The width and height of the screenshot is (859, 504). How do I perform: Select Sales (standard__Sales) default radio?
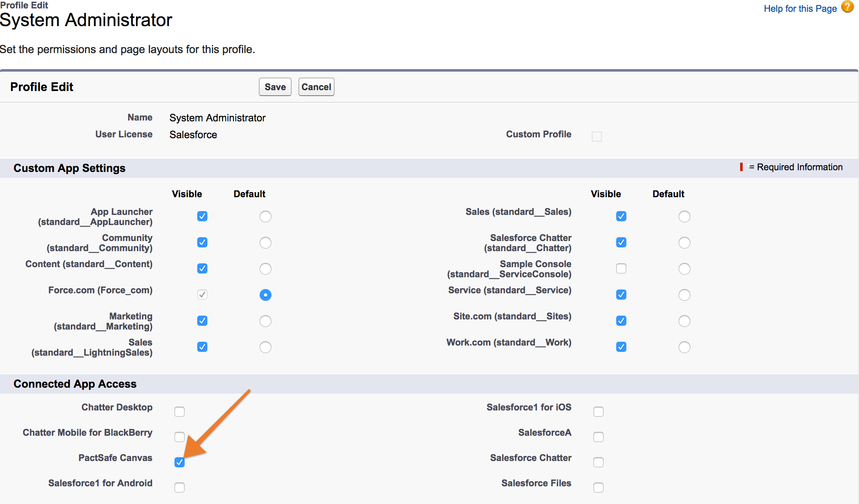pos(685,217)
